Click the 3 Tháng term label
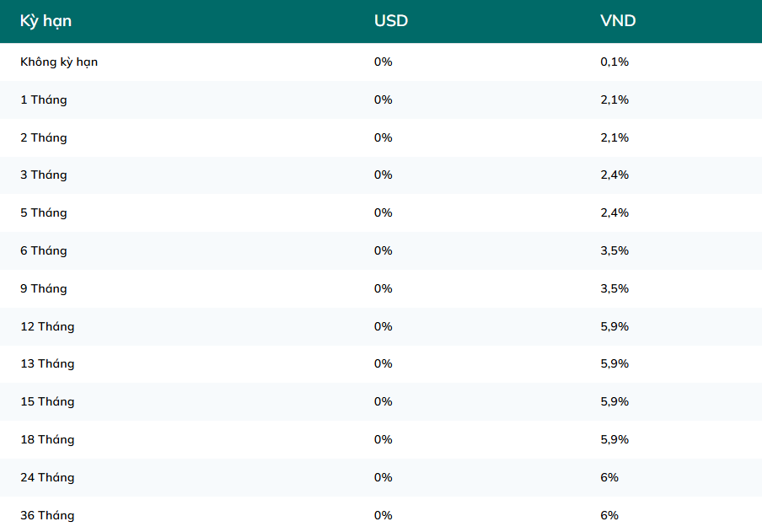The height and width of the screenshot is (532, 762). point(44,175)
